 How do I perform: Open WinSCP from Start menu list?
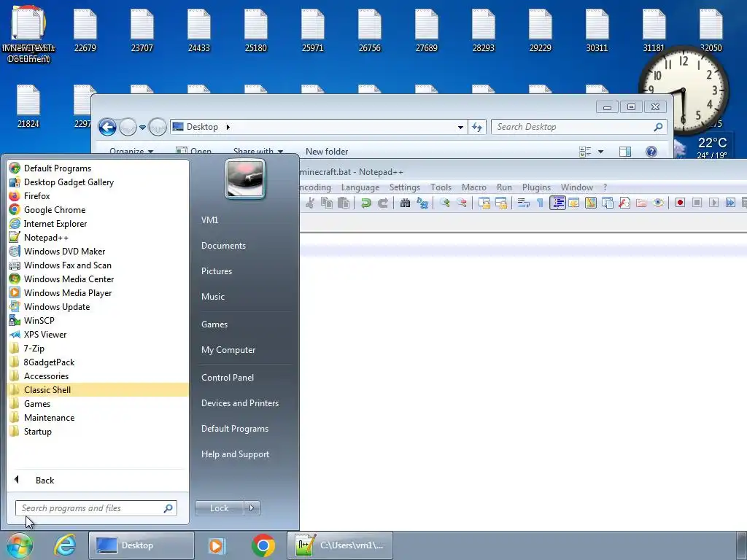[x=98, y=321]
